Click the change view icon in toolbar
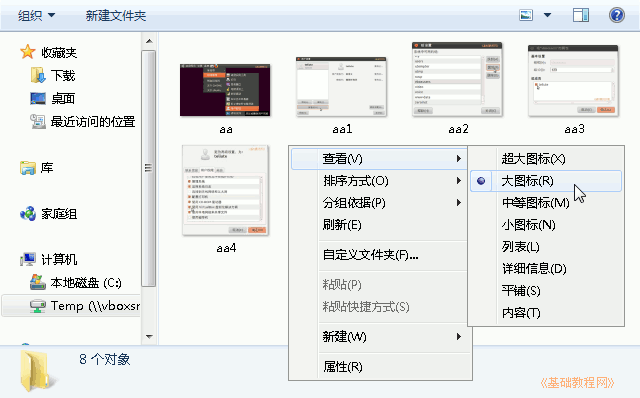 click(526, 16)
